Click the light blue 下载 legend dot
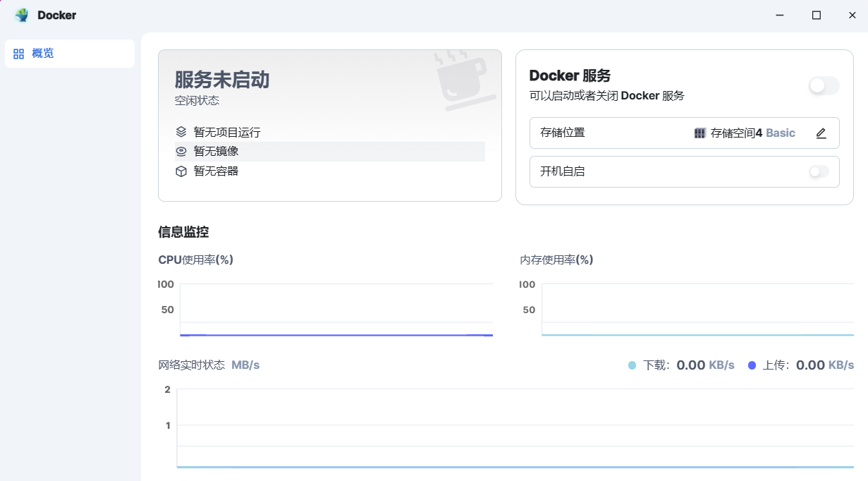Image resolution: width=868 pixels, height=481 pixels. point(632,365)
